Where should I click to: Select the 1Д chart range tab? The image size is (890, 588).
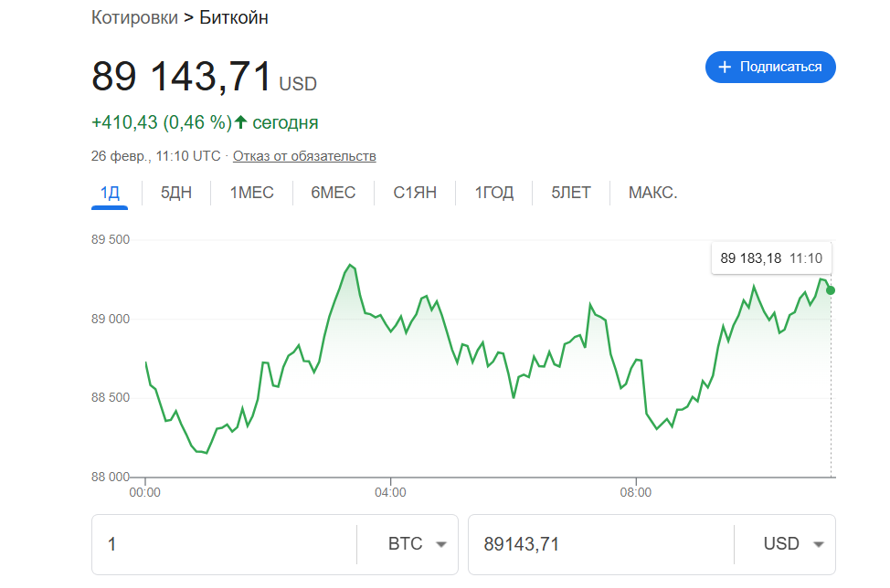point(110,193)
